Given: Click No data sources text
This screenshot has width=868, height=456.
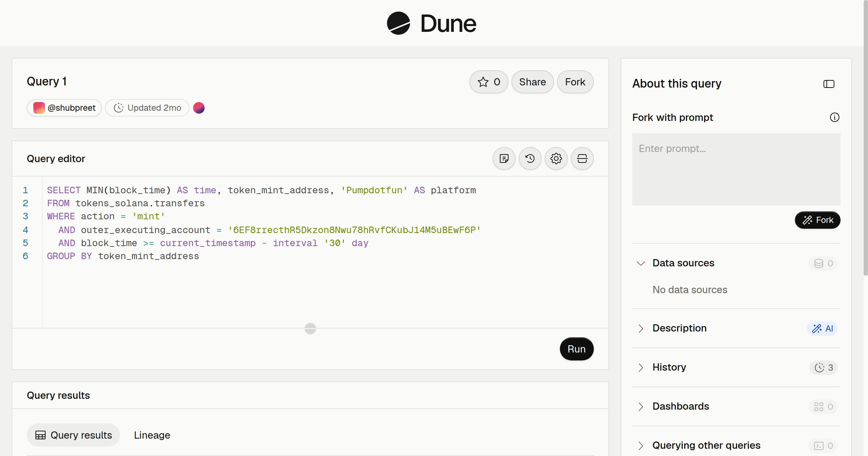Looking at the screenshot, I should (x=690, y=290).
